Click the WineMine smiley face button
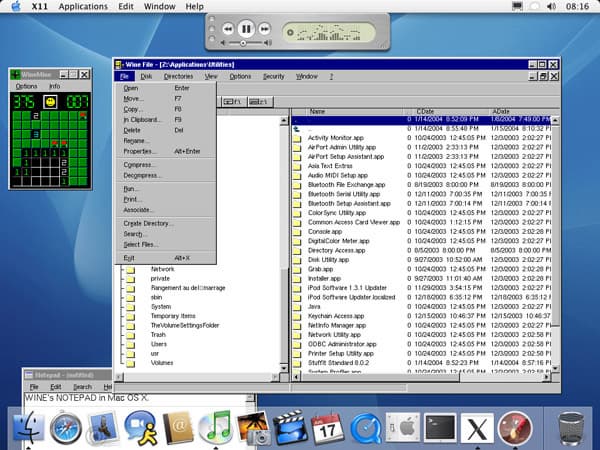600x450 pixels. click(50, 103)
